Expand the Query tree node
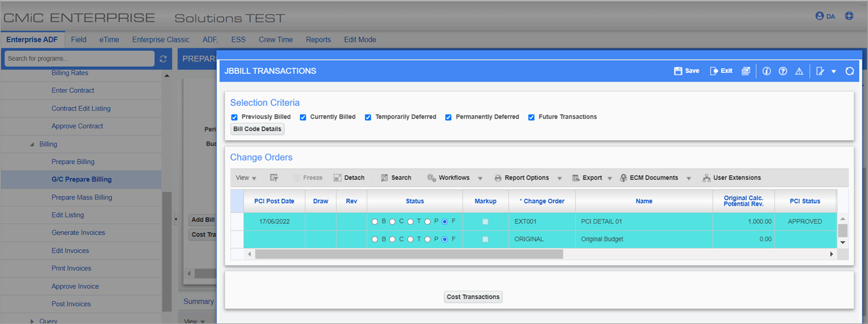The height and width of the screenshot is (324, 868). click(x=32, y=321)
